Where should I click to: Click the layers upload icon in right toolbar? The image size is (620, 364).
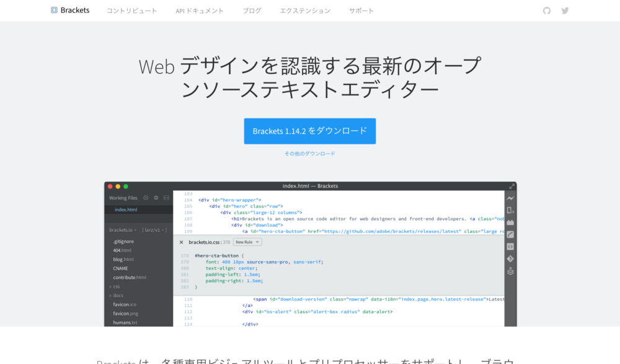tap(510, 271)
